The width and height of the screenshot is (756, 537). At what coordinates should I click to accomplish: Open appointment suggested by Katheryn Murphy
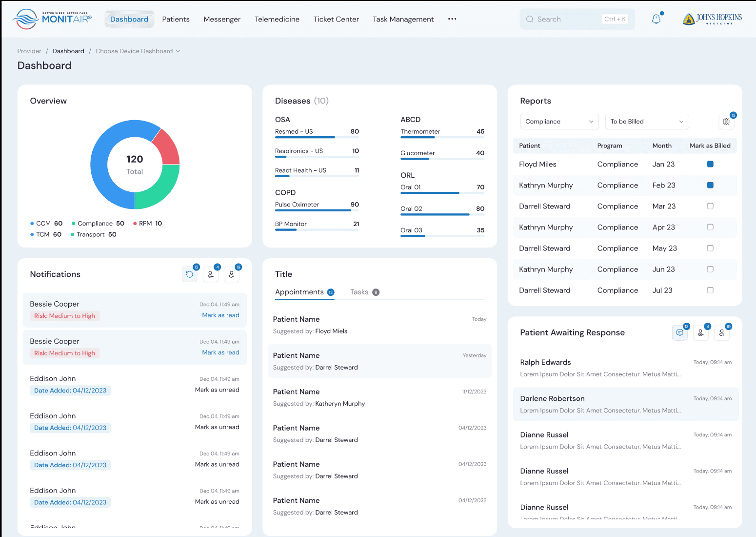tap(379, 397)
